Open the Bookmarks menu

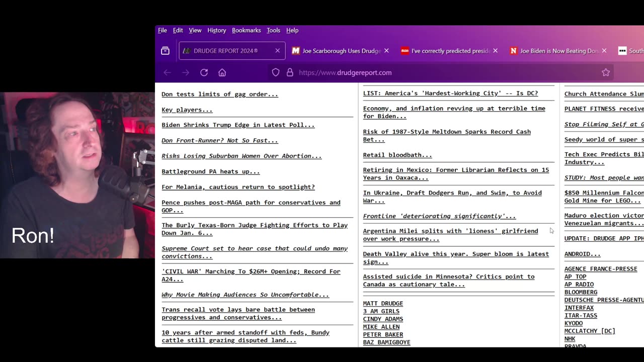tap(247, 30)
